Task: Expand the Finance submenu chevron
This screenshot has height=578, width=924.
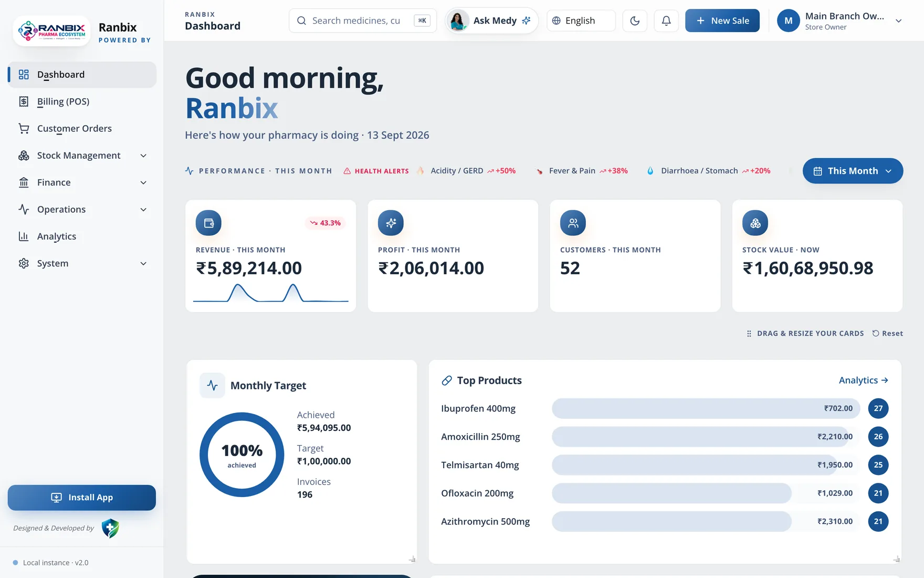Action: pos(143,182)
